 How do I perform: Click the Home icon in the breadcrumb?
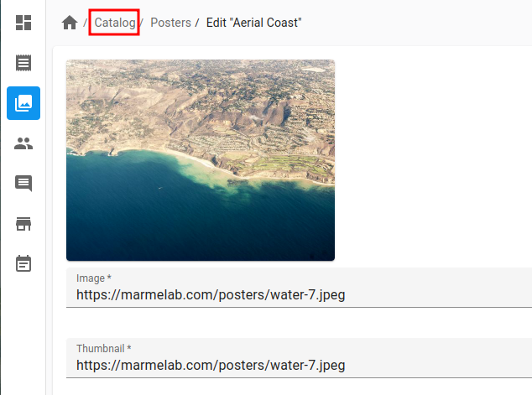click(x=70, y=23)
